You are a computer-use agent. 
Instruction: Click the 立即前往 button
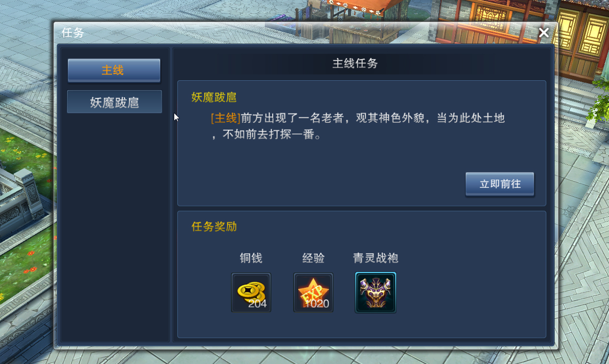click(500, 184)
